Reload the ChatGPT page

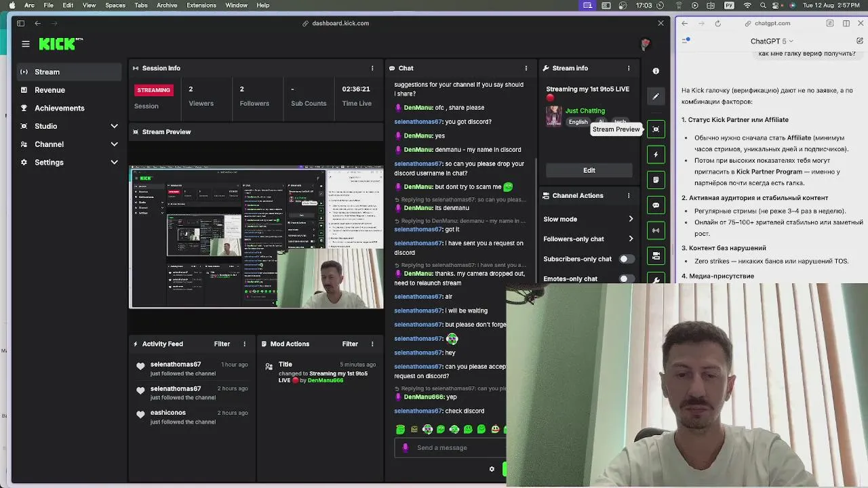pos(717,23)
